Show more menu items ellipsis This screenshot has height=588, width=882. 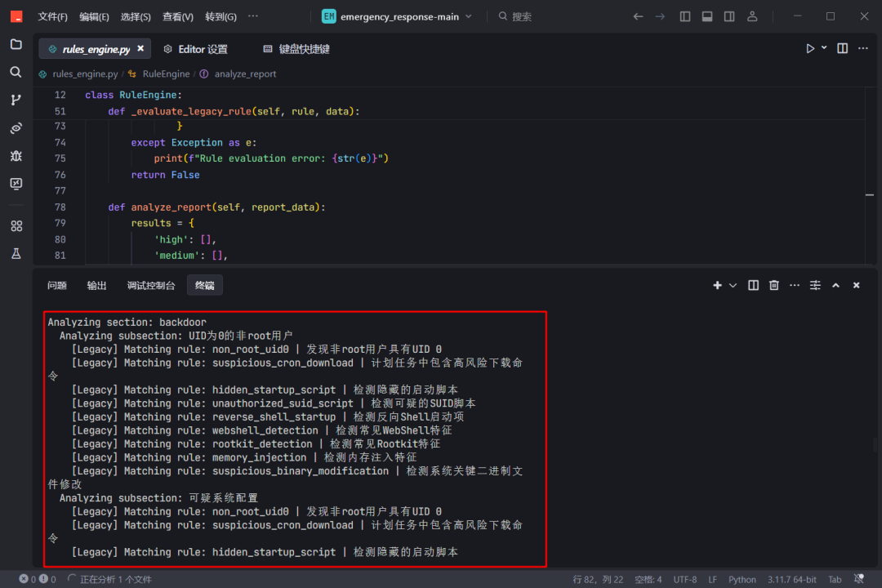(x=253, y=16)
